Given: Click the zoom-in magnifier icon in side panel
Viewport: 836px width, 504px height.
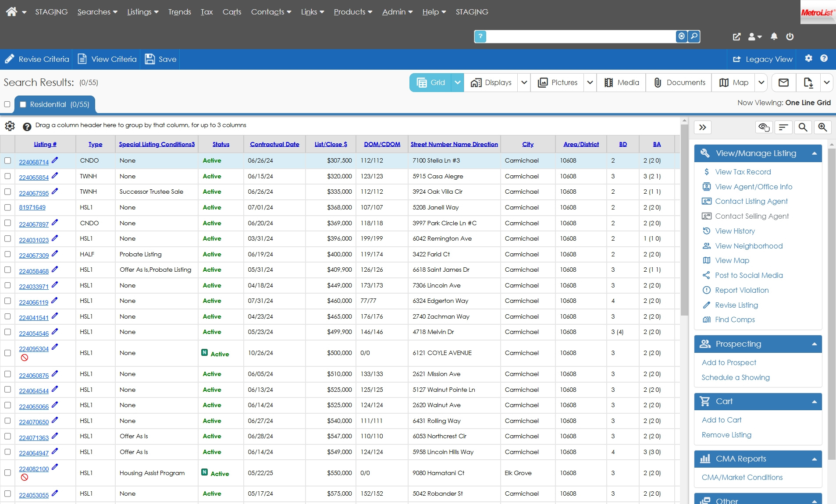Looking at the screenshot, I should click(823, 128).
